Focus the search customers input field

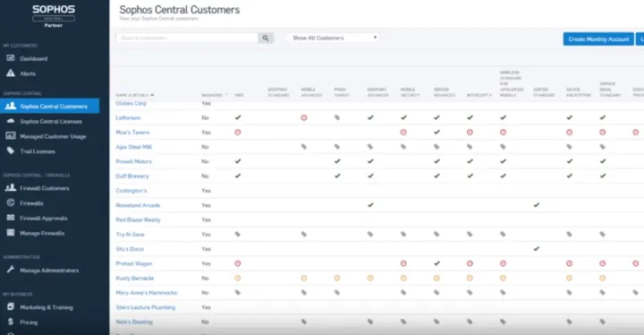tap(187, 38)
